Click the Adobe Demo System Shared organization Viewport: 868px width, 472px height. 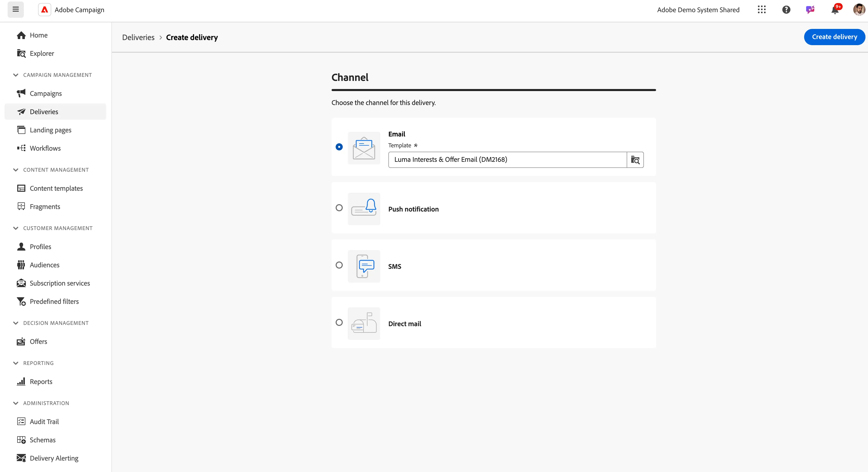tap(698, 10)
